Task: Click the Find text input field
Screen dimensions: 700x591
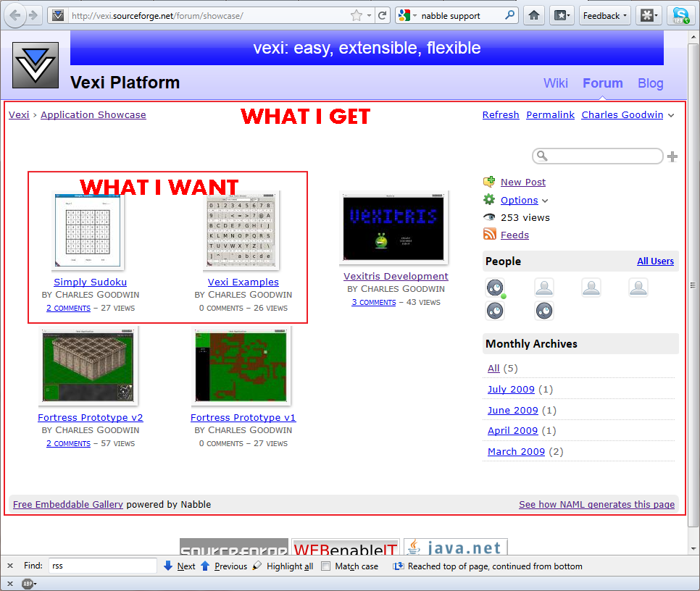Action: pos(102,566)
